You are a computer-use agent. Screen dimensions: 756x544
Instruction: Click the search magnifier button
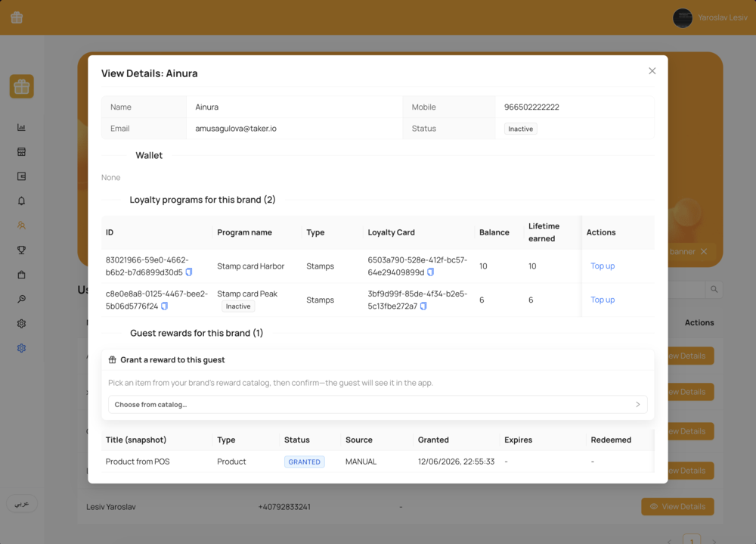pos(714,289)
